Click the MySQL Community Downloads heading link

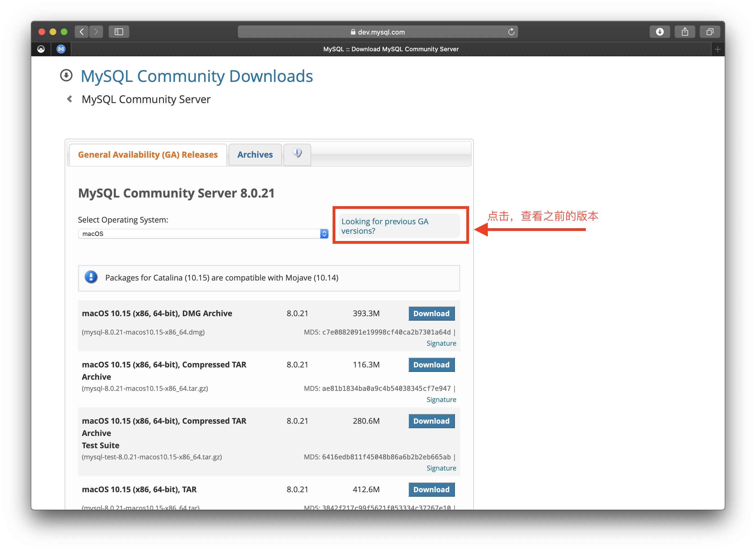coord(197,76)
